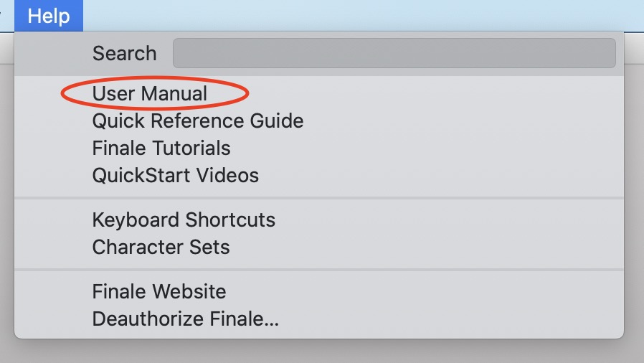Click the item above Character Sets
The image size is (644, 363).
coord(184,220)
